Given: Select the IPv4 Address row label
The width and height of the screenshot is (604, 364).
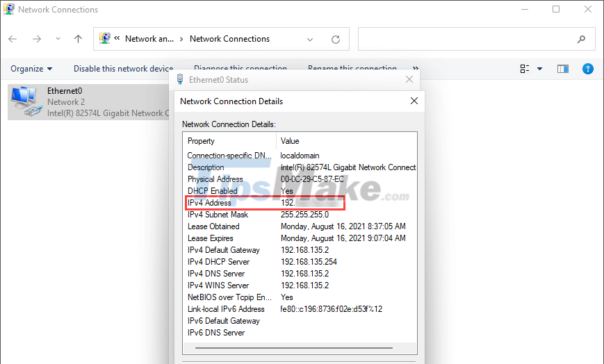Looking at the screenshot, I should [209, 203].
